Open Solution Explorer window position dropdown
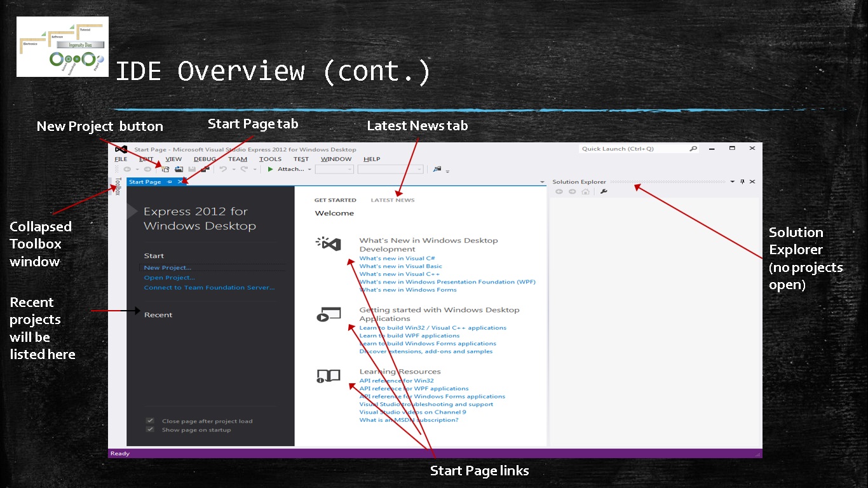The image size is (868, 488). [x=732, y=182]
